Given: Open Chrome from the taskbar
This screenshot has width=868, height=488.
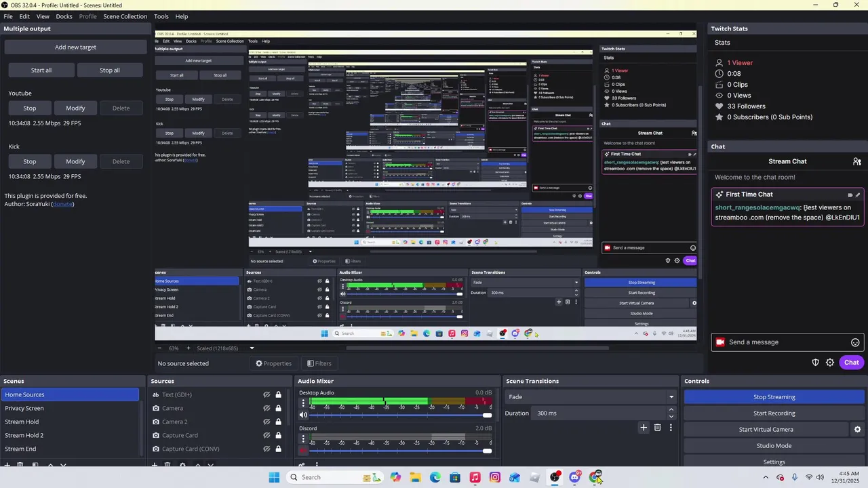Looking at the screenshot, I should pyautogui.click(x=595, y=477).
